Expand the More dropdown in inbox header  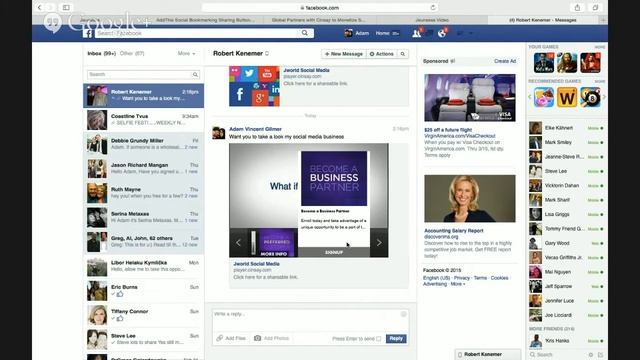[186, 53]
